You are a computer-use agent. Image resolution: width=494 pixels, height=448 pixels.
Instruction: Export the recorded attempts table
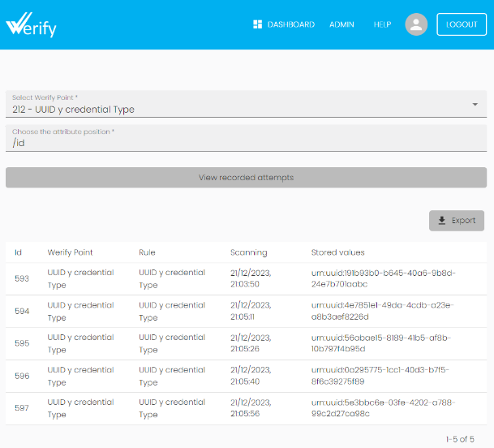tap(457, 221)
